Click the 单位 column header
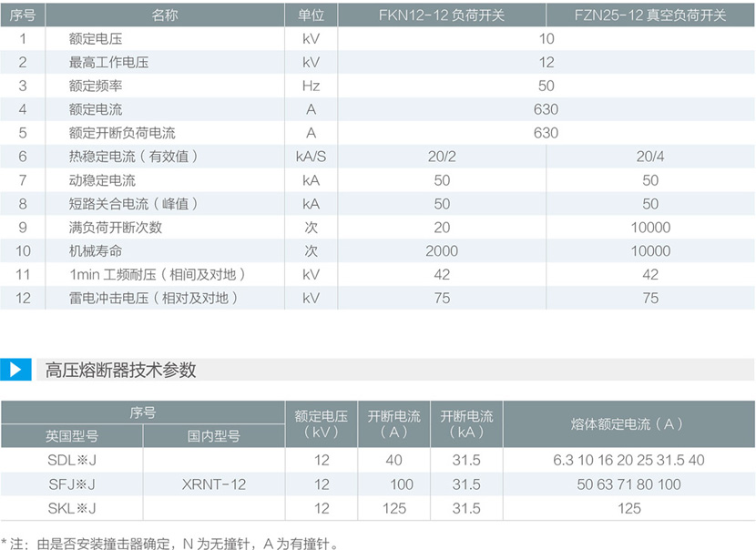Image resolution: width=756 pixels, height=550 pixels. click(x=311, y=15)
